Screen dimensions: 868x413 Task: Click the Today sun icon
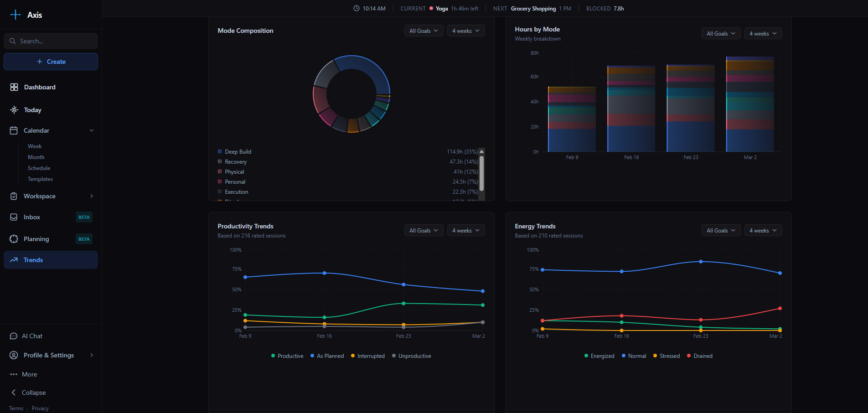(x=14, y=110)
